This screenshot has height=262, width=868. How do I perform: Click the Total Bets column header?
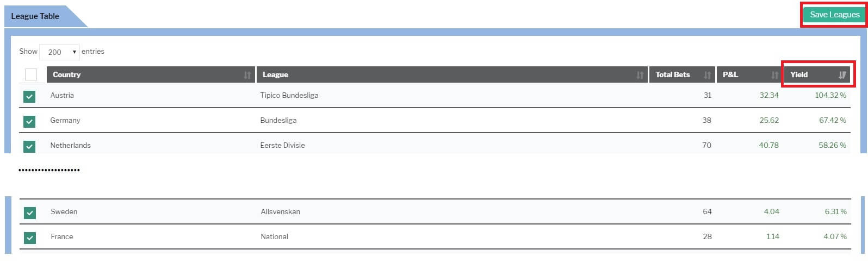point(682,74)
